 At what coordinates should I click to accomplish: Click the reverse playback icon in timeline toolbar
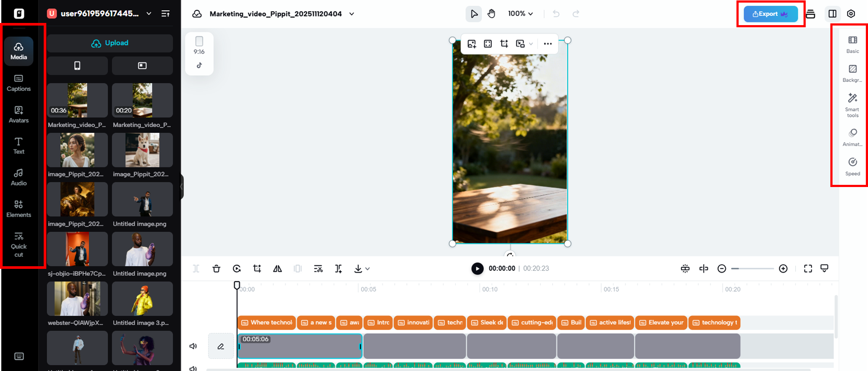click(237, 269)
